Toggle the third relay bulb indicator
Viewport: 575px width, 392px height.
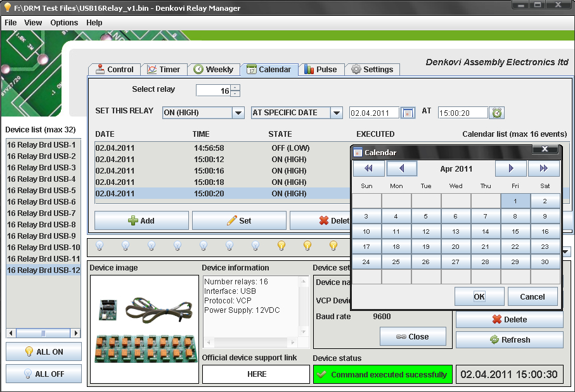(x=152, y=246)
